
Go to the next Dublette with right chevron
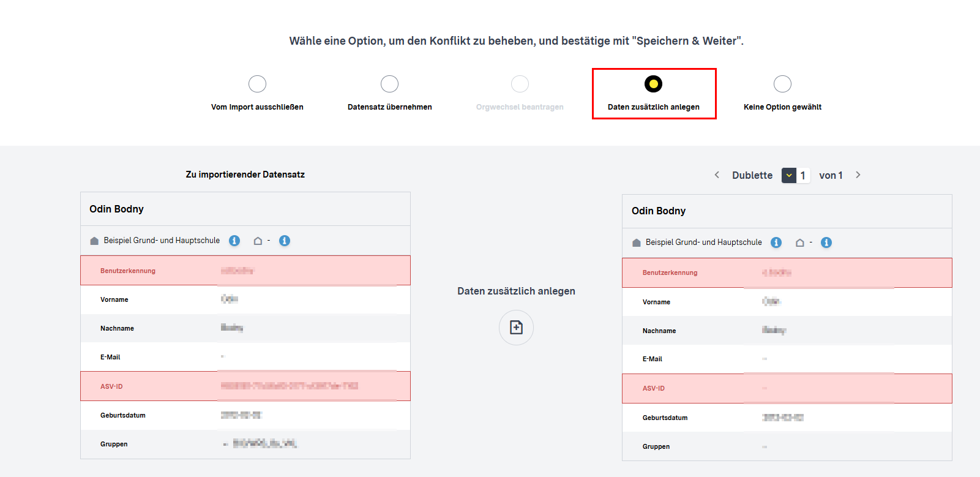coord(858,175)
